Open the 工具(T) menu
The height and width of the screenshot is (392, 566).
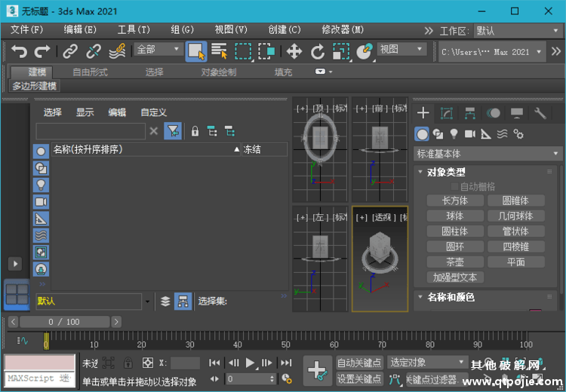pos(133,29)
